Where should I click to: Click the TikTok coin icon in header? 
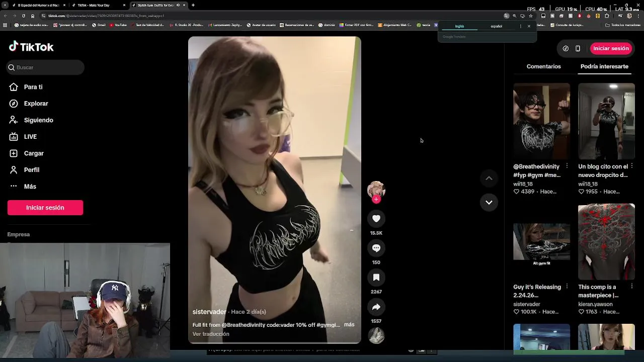pyautogui.click(x=566, y=48)
